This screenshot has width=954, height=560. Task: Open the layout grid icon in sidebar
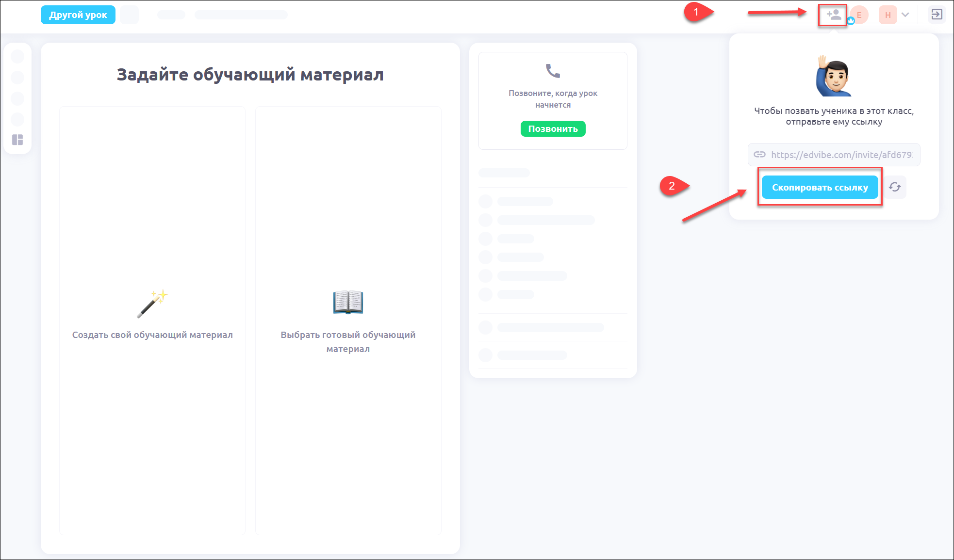point(17,140)
